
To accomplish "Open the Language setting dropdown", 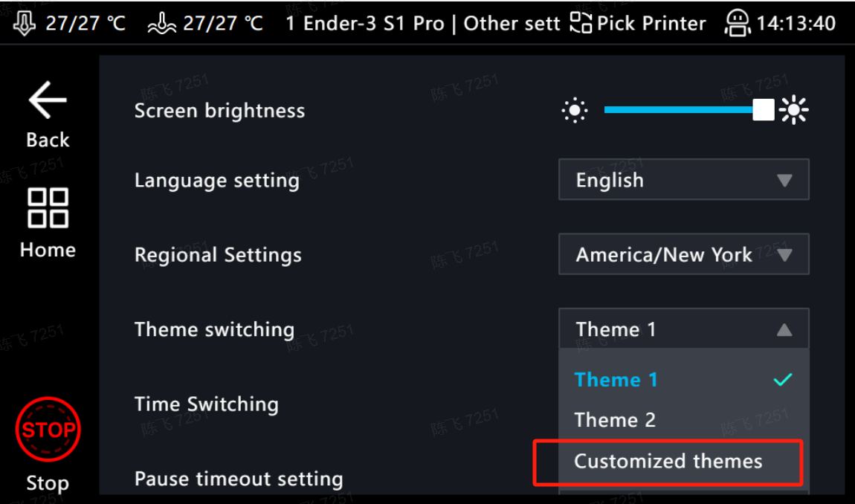I will [684, 179].
